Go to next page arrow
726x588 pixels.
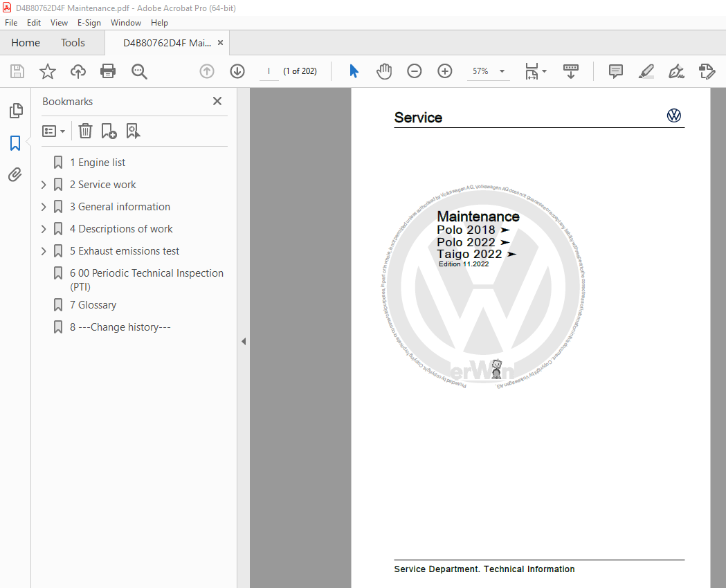point(237,71)
